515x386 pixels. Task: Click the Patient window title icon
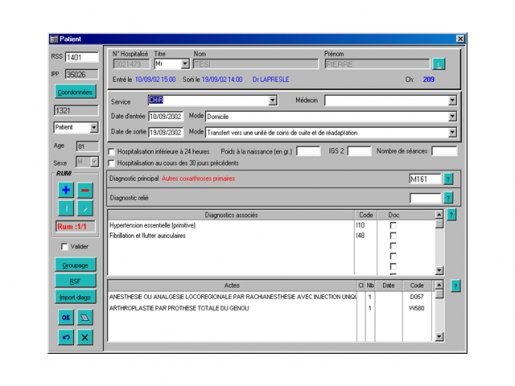coord(54,39)
